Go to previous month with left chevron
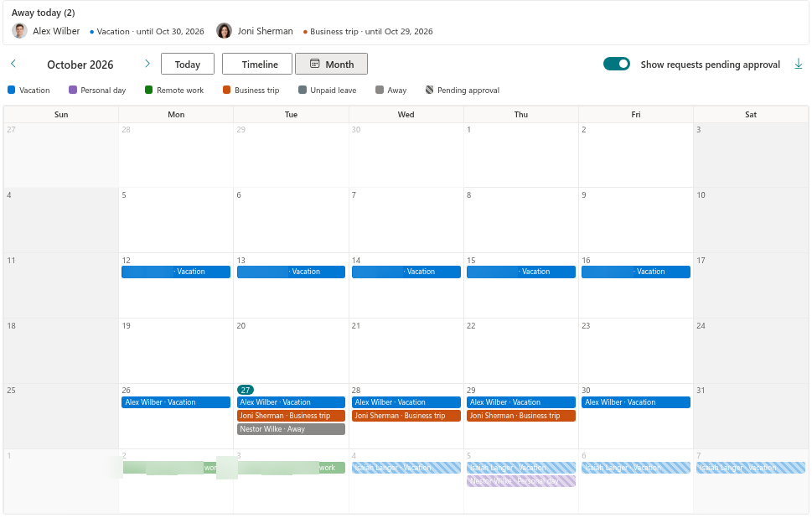 [x=13, y=64]
